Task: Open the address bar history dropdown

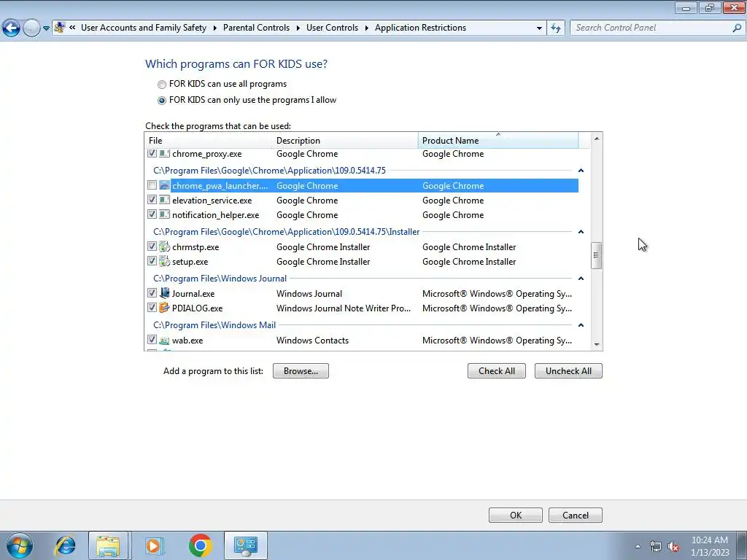Action: click(539, 28)
